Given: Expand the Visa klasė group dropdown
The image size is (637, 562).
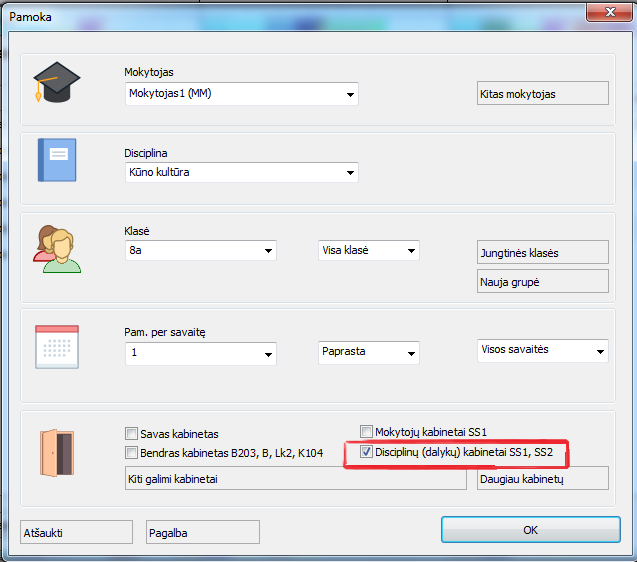Looking at the screenshot, I should [410, 251].
